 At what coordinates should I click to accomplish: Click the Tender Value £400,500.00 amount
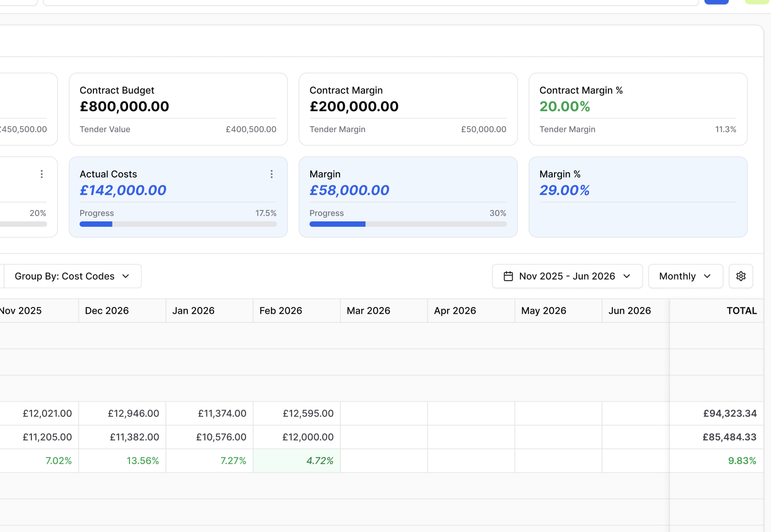pos(251,129)
